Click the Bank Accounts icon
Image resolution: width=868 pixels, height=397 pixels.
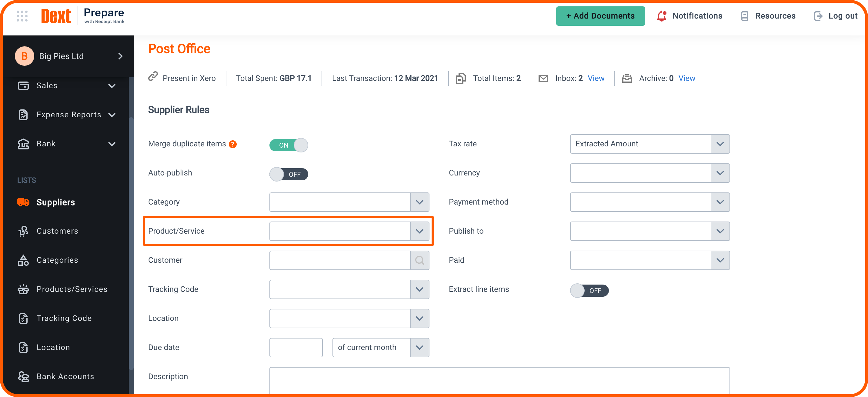coord(23,376)
